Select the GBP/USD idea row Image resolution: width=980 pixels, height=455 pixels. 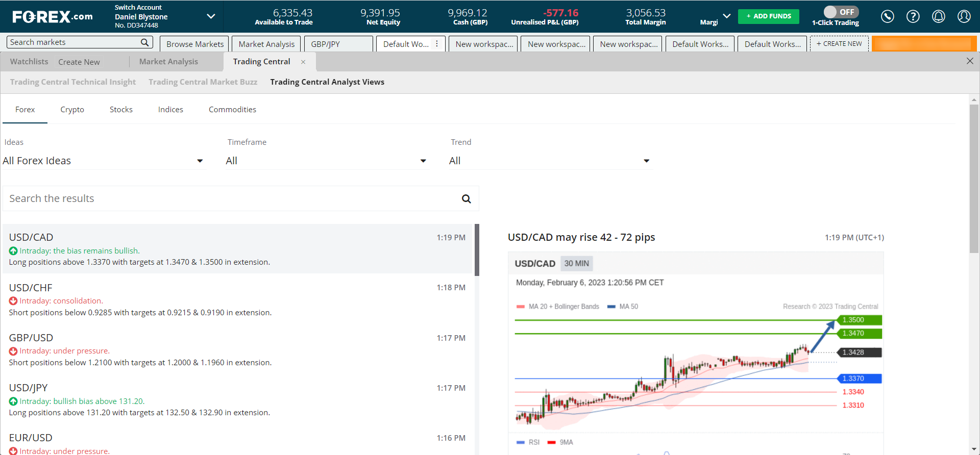pos(238,349)
